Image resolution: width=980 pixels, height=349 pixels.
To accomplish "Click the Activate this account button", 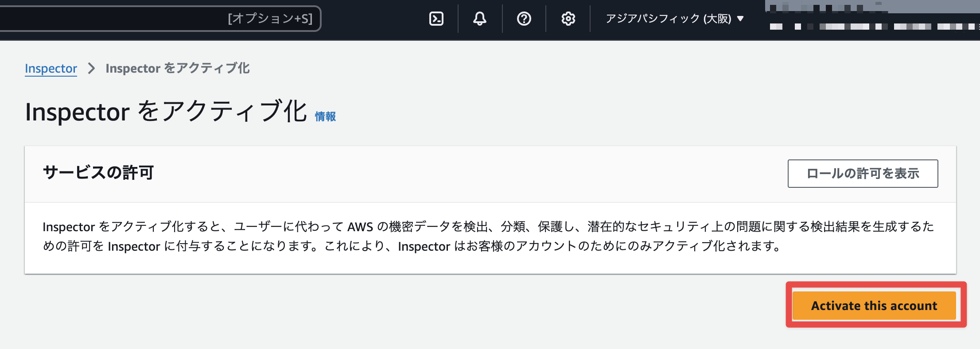I will [x=874, y=306].
